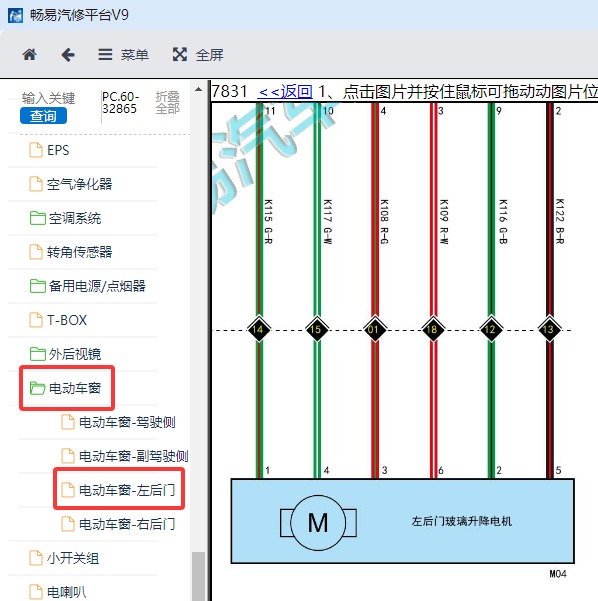Click connector diamond 13
This screenshot has height=601, width=598.
(549, 329)
